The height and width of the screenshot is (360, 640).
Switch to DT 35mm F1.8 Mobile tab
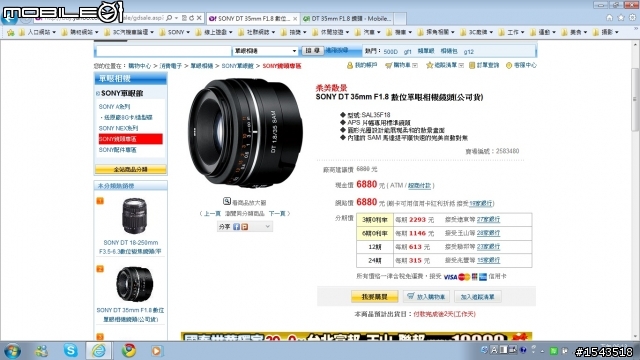tap(347, 19)
